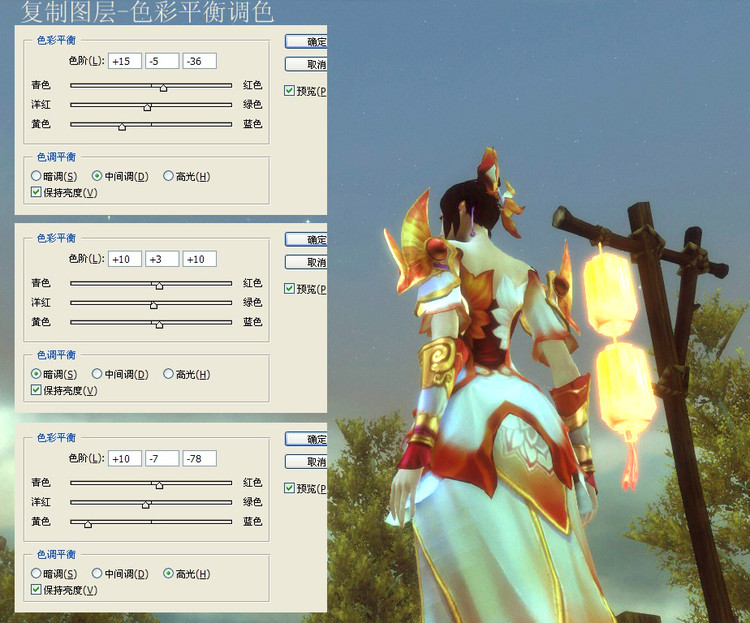
Task: Select 暗调(S) radio in the middle dialog
Action: click(x=36, y=373)
